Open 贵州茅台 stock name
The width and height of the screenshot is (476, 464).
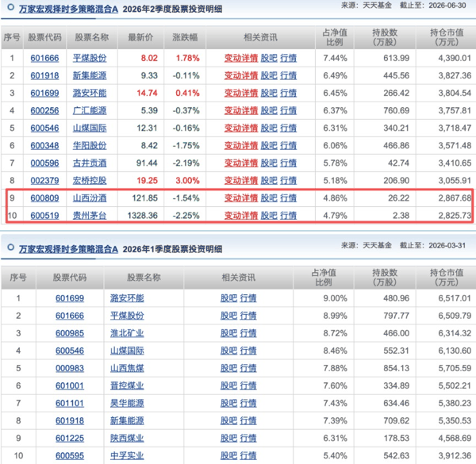[x=90, y=216]
